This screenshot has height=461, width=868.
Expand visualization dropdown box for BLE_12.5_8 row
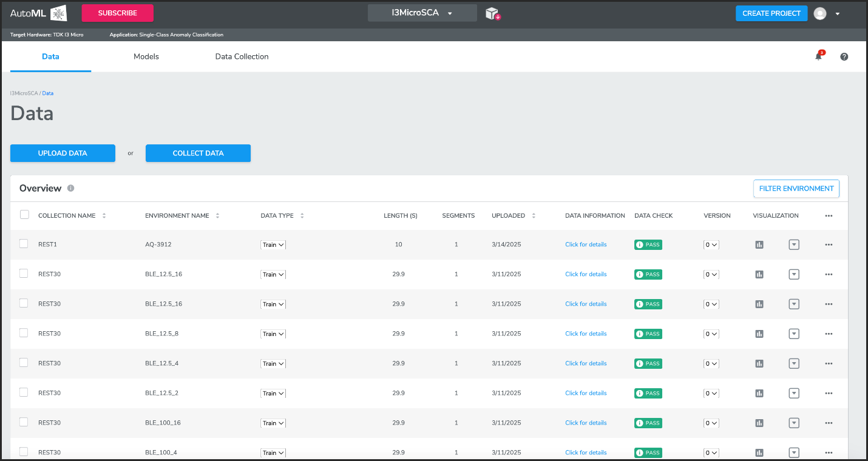point(794,334)
